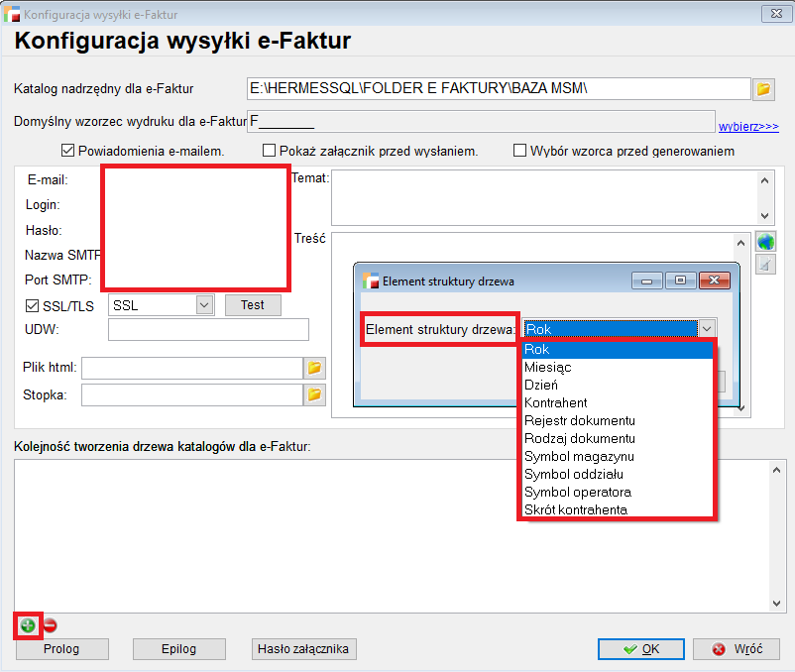Select Miesiąc from the dropdown list
Image resolution: width=795 pixels, height=672 pixels.
pos(547,368)
